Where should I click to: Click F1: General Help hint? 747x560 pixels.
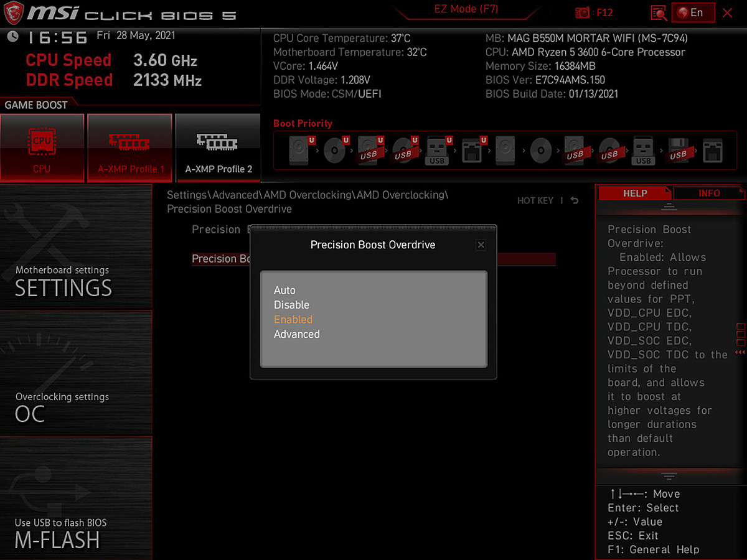pyautogui.click(x=653, y=549)
